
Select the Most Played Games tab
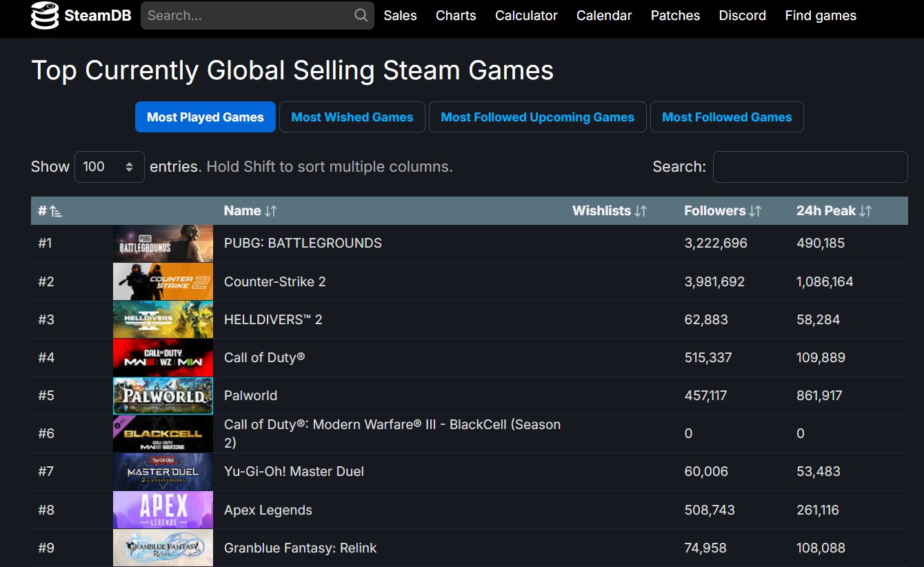click(205, 117)
